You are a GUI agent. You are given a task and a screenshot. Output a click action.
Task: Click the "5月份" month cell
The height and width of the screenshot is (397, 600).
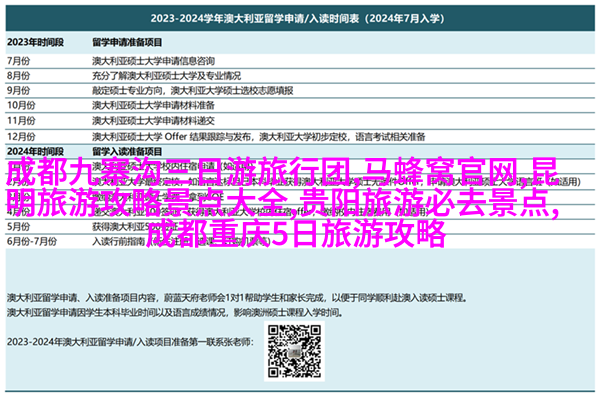click(x=18, y=227)
